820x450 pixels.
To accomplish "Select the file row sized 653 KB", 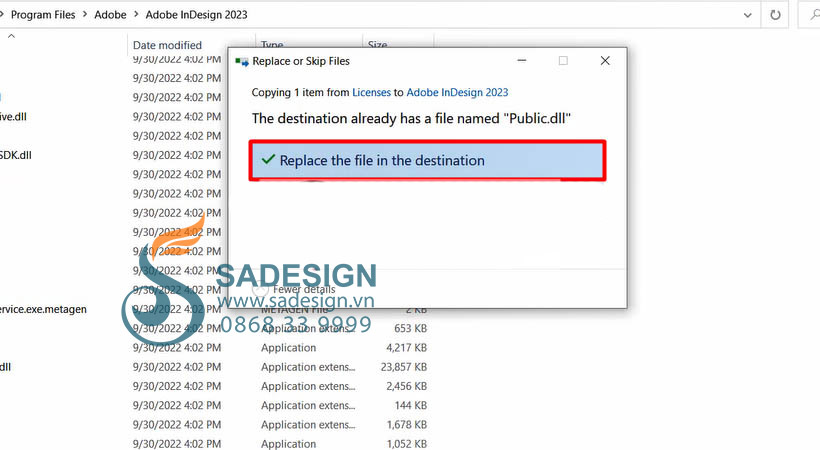I will tap(213, 329).
